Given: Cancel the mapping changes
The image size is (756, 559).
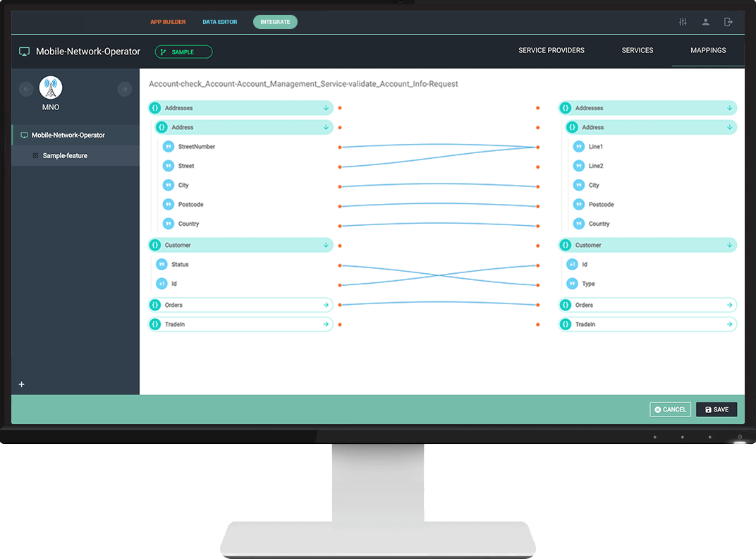Looking at the screenshot, I should click(670, 409).
